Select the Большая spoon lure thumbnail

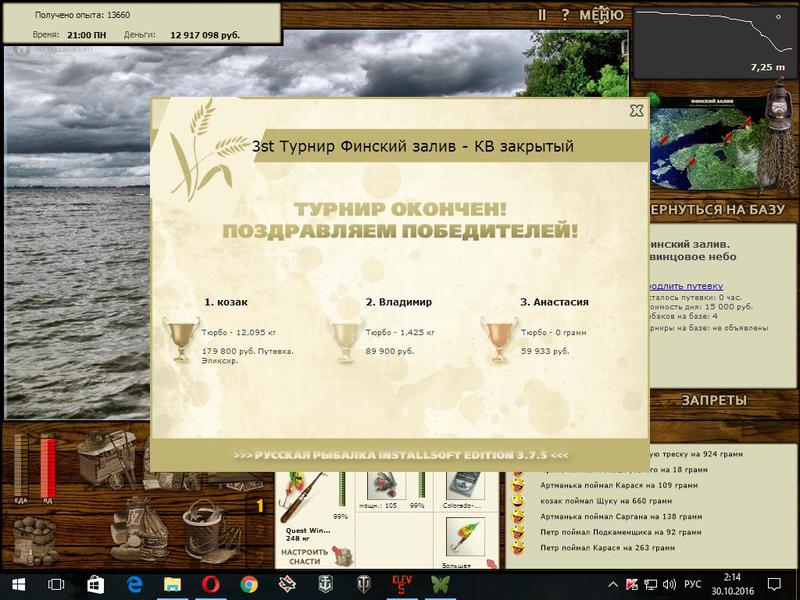coord(465,537)
